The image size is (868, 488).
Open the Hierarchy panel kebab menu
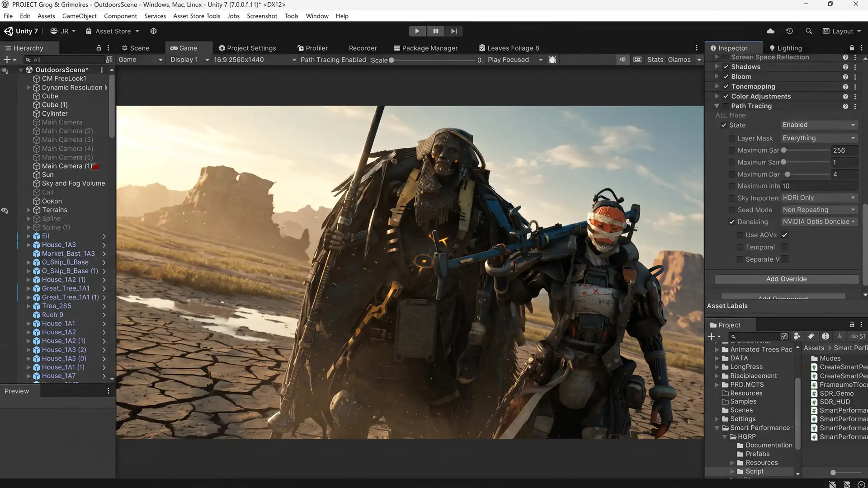pyautogui.click(x=108, y=48)
